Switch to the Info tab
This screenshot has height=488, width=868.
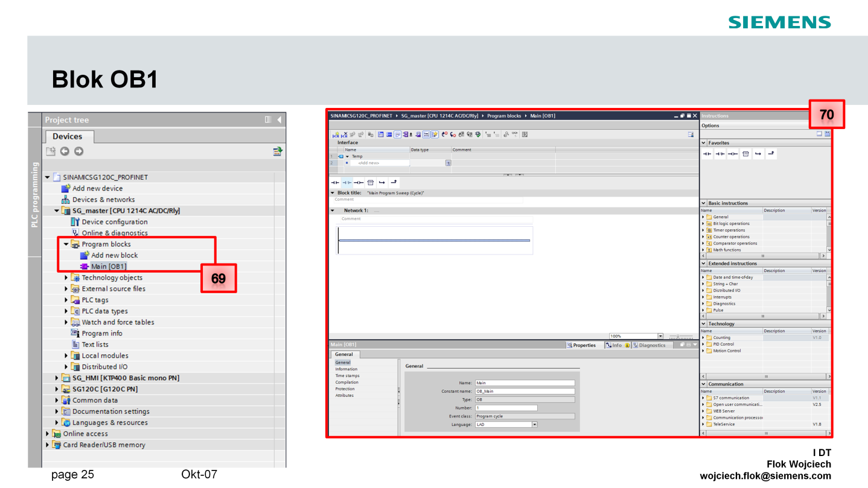click(617, 345)
